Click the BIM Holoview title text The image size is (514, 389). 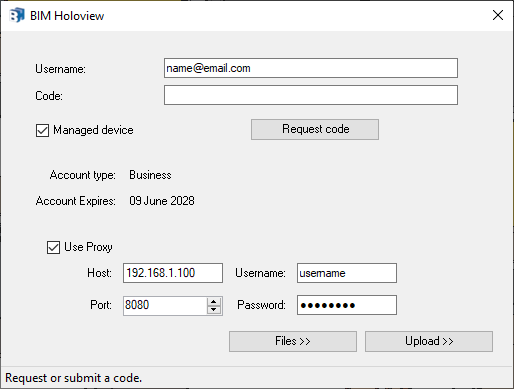(x=67, y=16)
